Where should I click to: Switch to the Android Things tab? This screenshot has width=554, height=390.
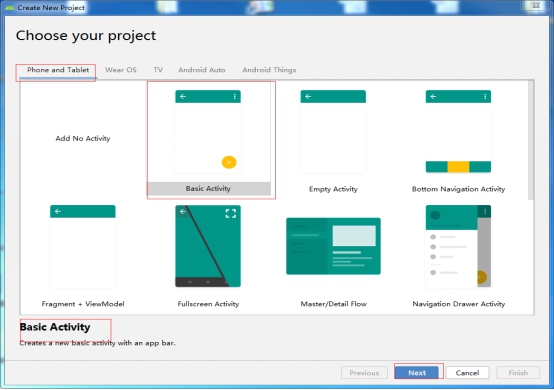click(x=269, y=70)
